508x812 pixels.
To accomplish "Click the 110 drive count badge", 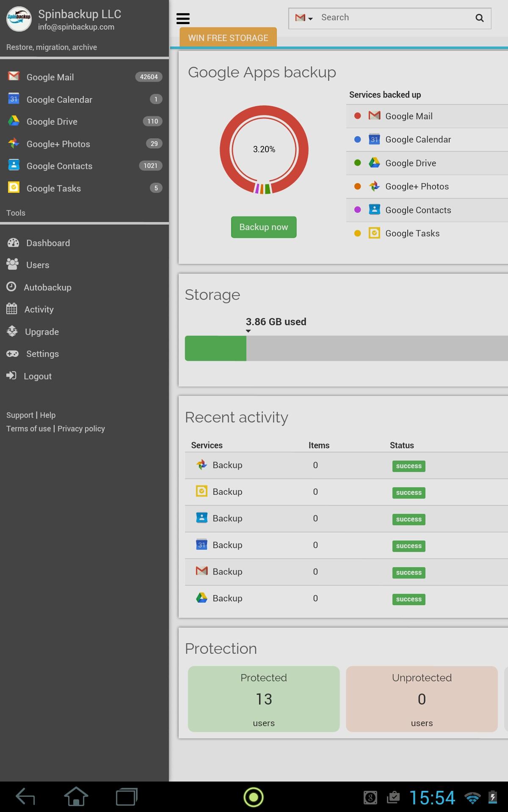I will click(152, 121).
